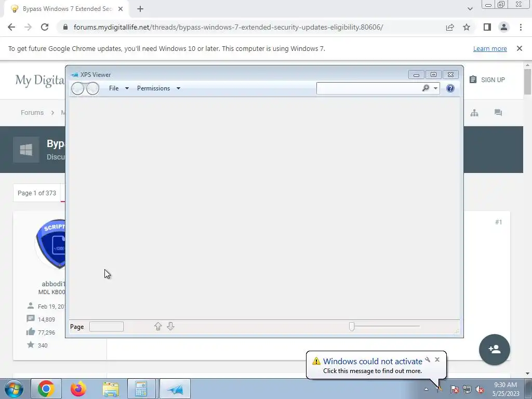This screenshot has height=399, width=532.
Task: Open the File menu in XPS Viewer
Action: (118, 88)
